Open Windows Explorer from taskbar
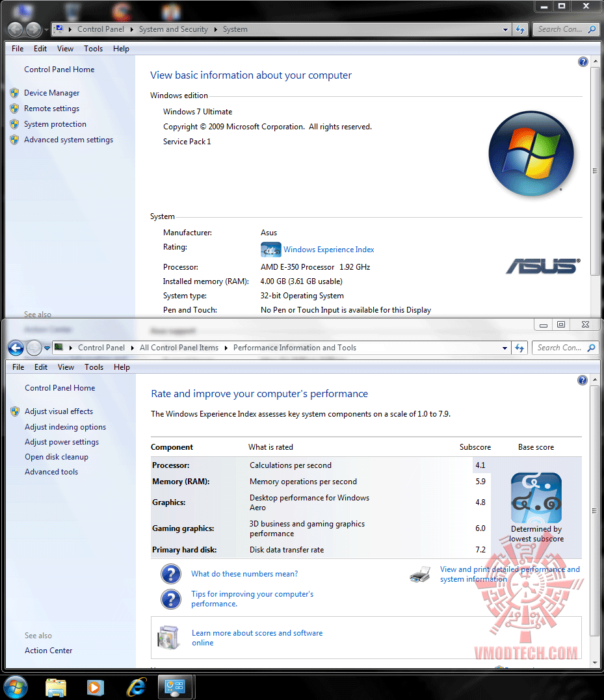The image size is (604, 700). (56, 688)
